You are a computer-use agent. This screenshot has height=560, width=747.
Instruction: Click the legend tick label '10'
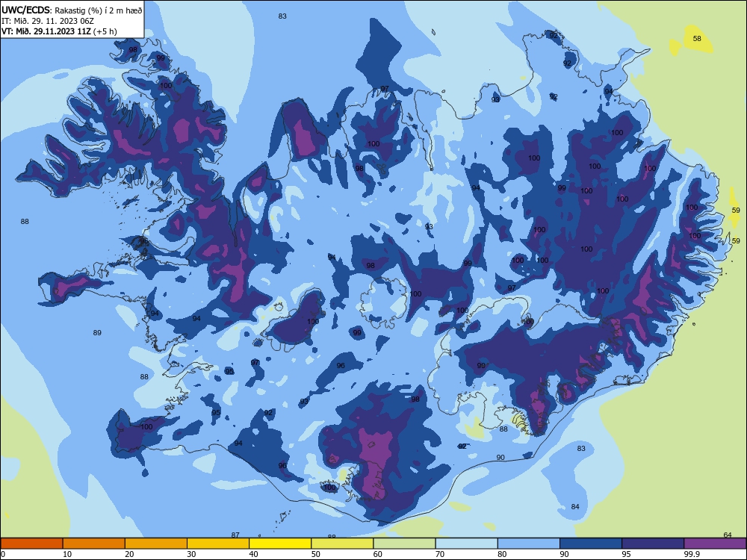(x=67, y=554)
